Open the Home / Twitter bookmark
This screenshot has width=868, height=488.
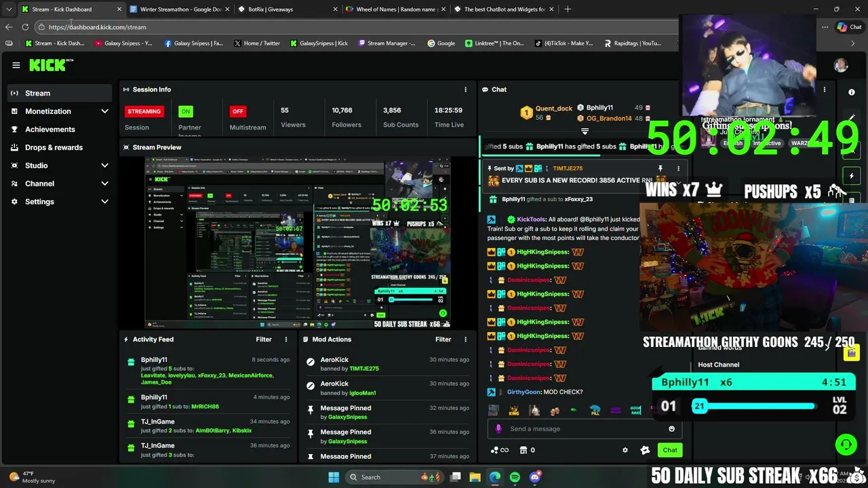click(x=257, y=43)
